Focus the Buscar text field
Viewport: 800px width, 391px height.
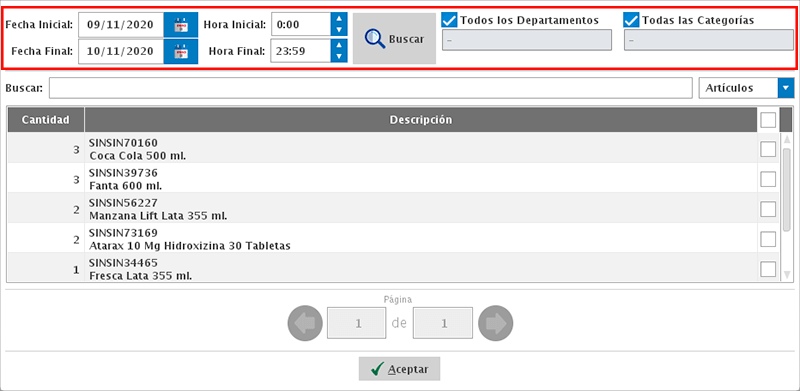370,88
